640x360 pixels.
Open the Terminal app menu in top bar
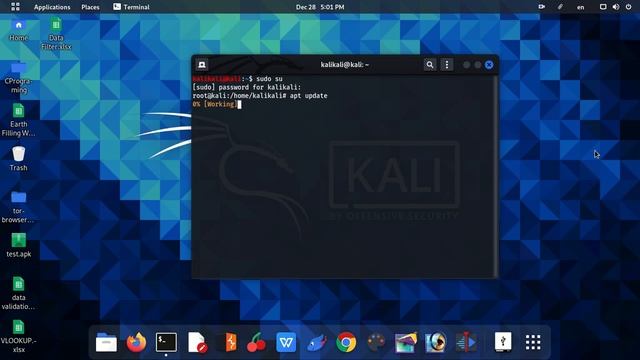tap(131, 7)
